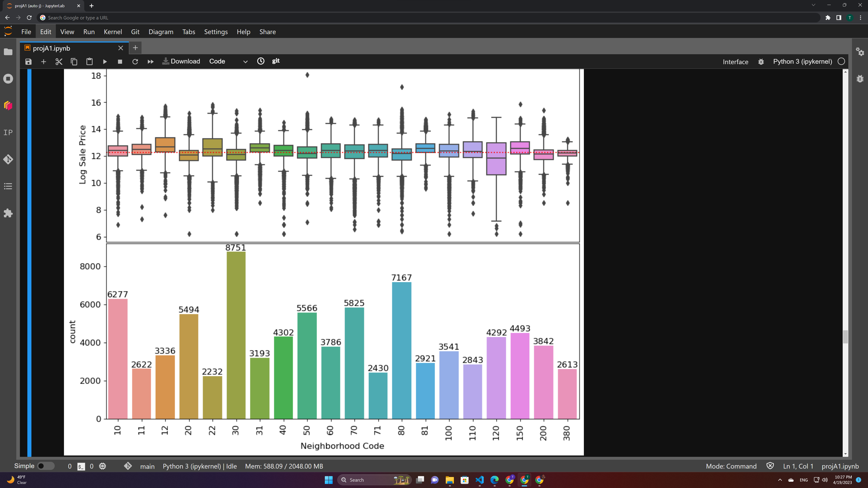Open the Kernel menu
This screenshot has width=868, height=488.
(113, 32)
